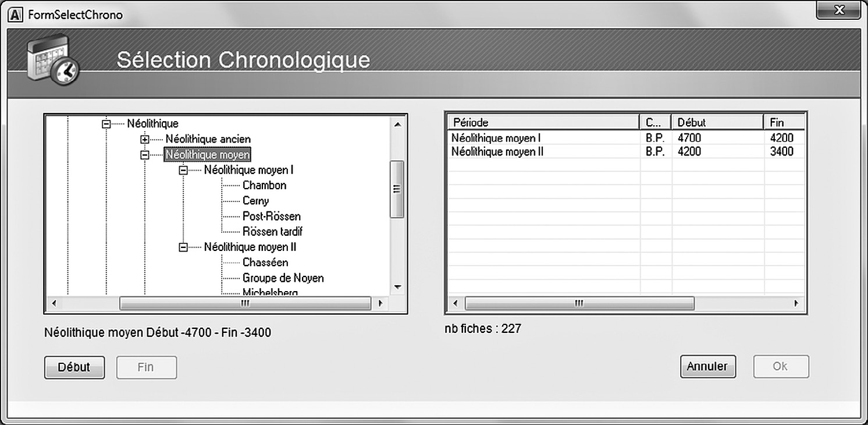Click the tree horizontal scrollbar thumb
The height and width of the screenshot is (425, 868).
[x=245, y=303]
